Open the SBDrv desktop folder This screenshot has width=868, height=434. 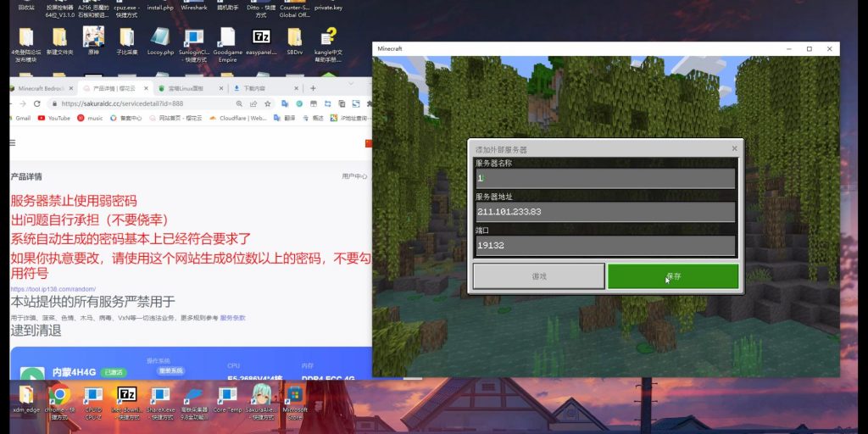click(294, 41)
